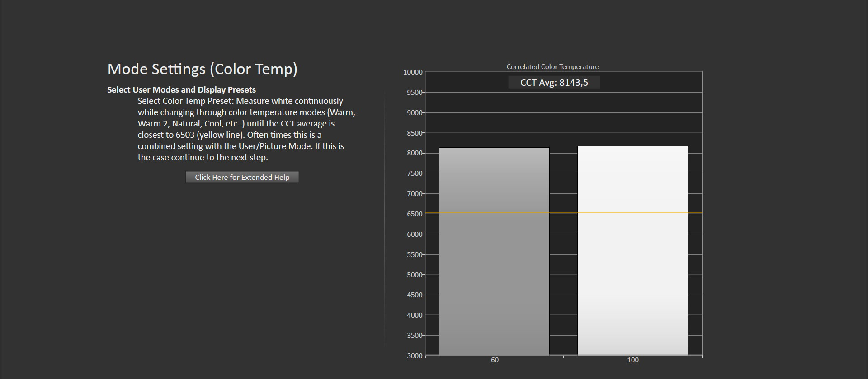Click the 5000 axis label
Viewport: 868px width, 379px height.
click(415, 275)
